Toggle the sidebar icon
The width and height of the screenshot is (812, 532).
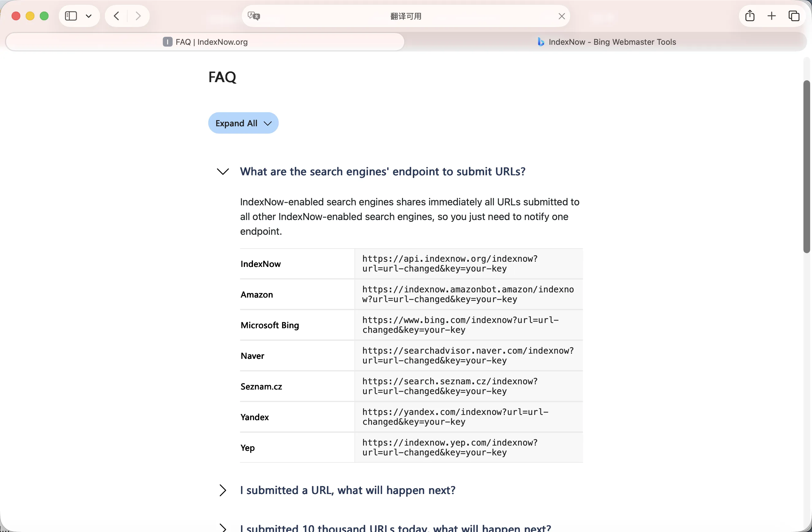(71, 16)
